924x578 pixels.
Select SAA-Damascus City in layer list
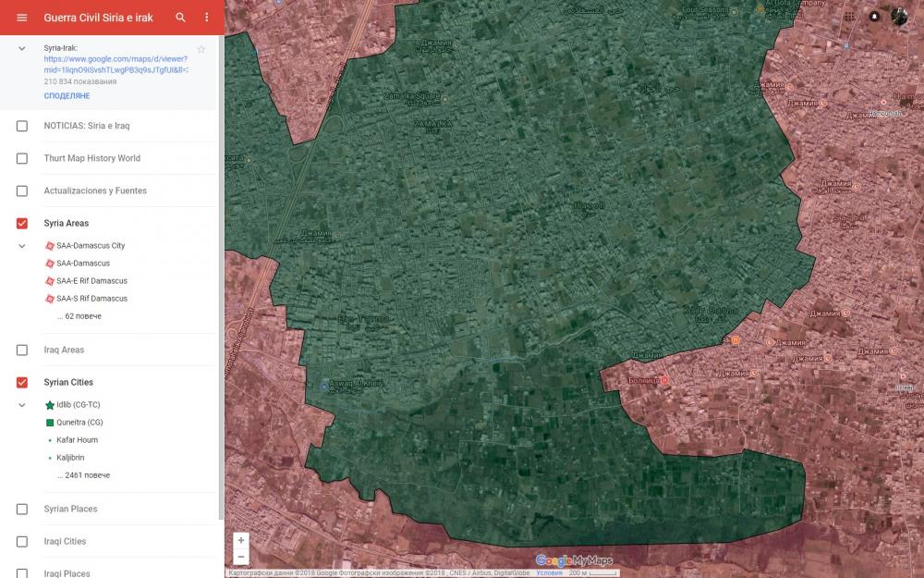(x=90, y=246)
